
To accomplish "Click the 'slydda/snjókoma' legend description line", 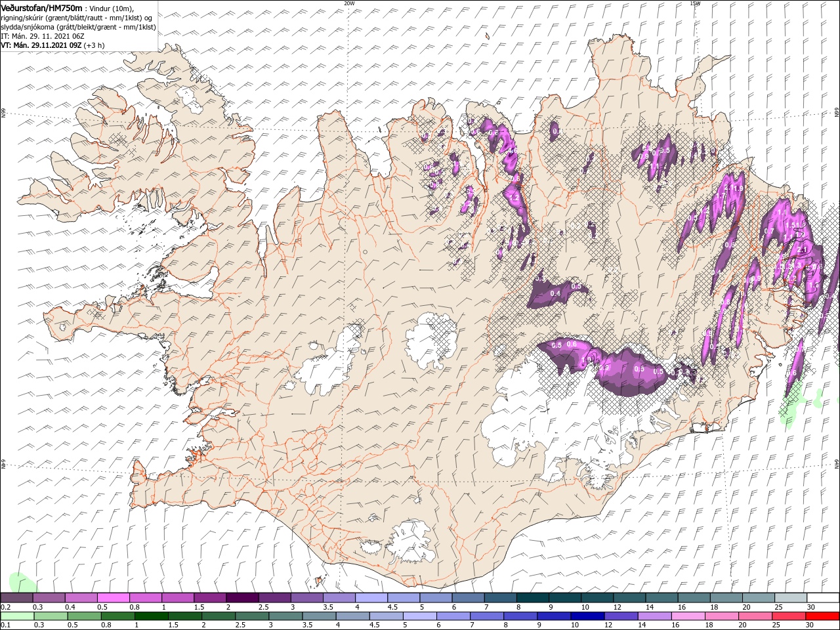I will [x=78, y=27].
